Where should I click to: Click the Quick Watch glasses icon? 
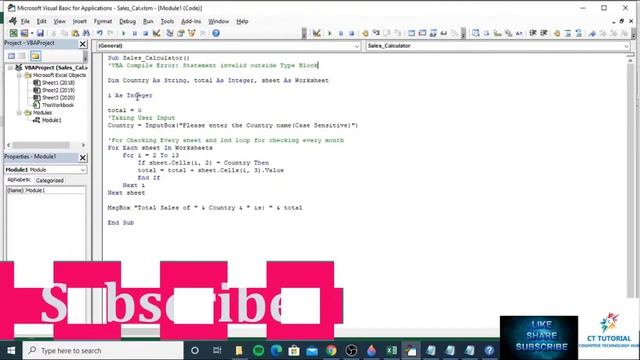tap(444, 33)
